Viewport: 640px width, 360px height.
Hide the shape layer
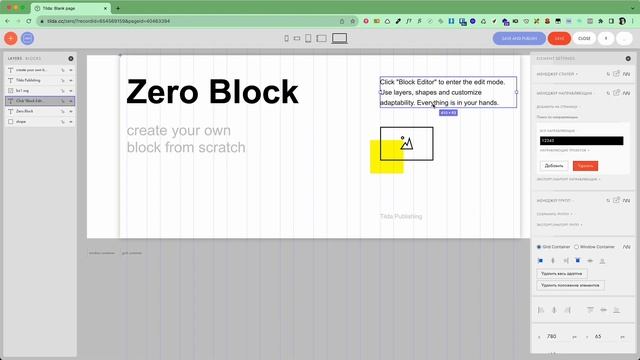pos(71,122)
